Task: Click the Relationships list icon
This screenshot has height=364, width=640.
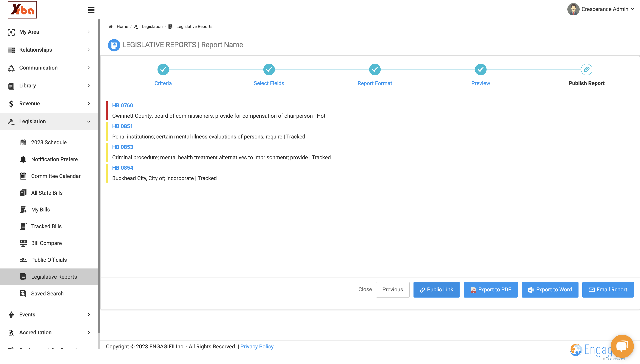Action: click(11, 50)
